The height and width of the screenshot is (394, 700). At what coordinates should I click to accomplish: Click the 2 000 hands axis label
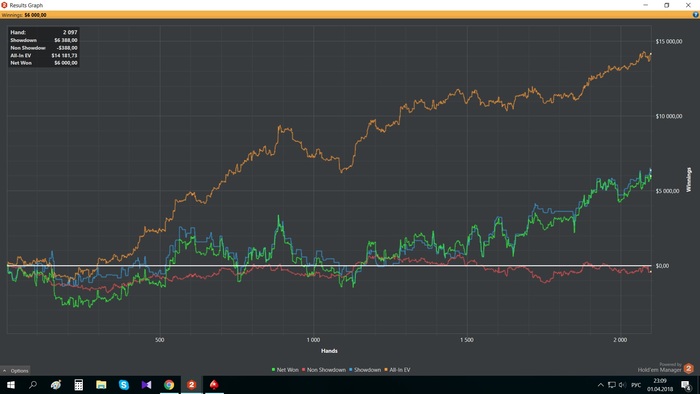click(620, 340)
